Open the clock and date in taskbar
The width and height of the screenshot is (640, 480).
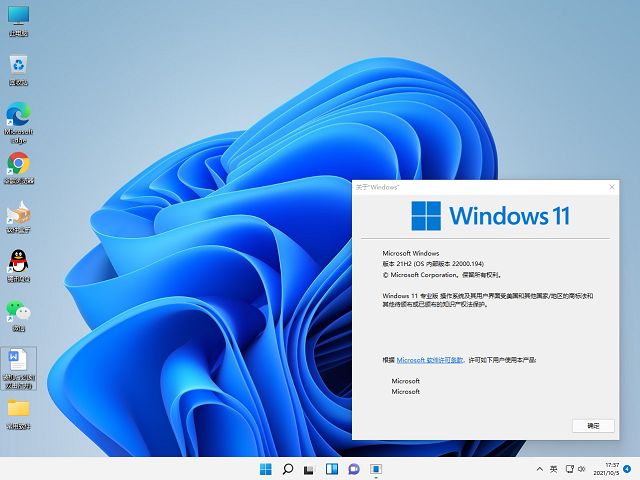point(612,468)
